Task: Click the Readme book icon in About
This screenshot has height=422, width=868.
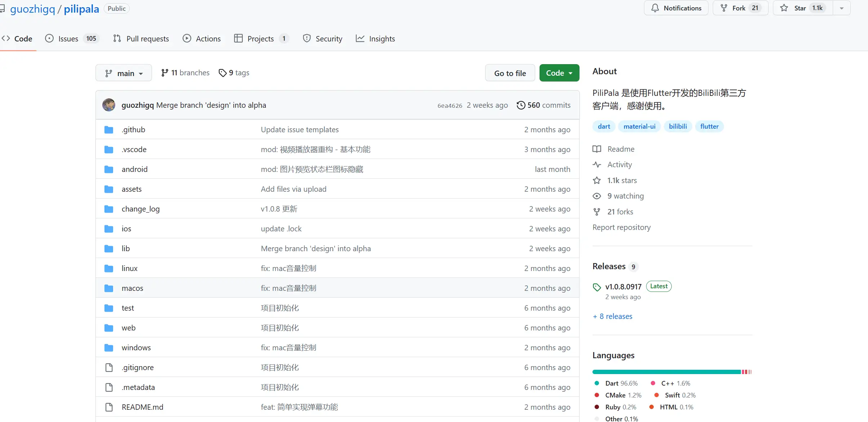Action: [x=597, y=149]
